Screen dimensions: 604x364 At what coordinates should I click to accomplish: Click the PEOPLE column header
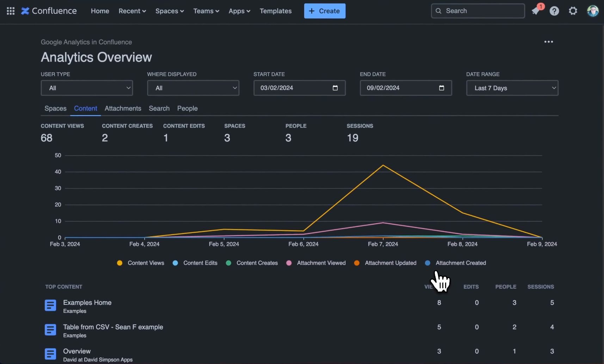point(506,287)
